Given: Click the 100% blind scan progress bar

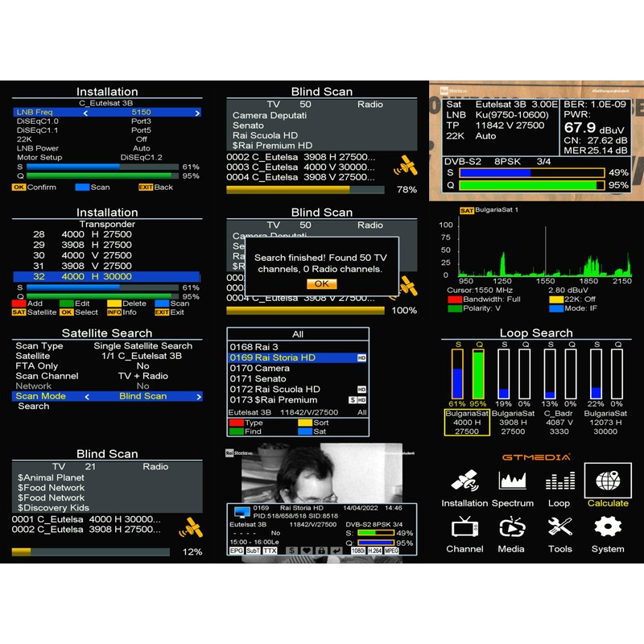Looking at the screenshot, I should [x=305, y=311].
